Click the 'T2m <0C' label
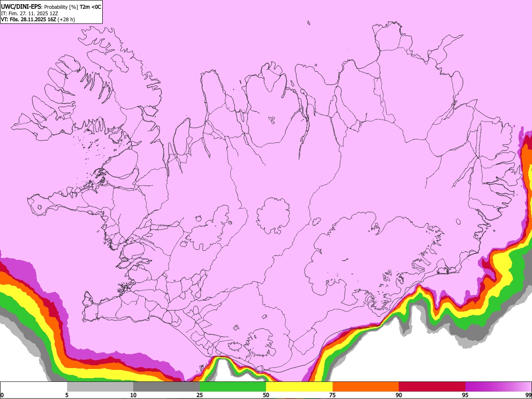 pos(90,7)
